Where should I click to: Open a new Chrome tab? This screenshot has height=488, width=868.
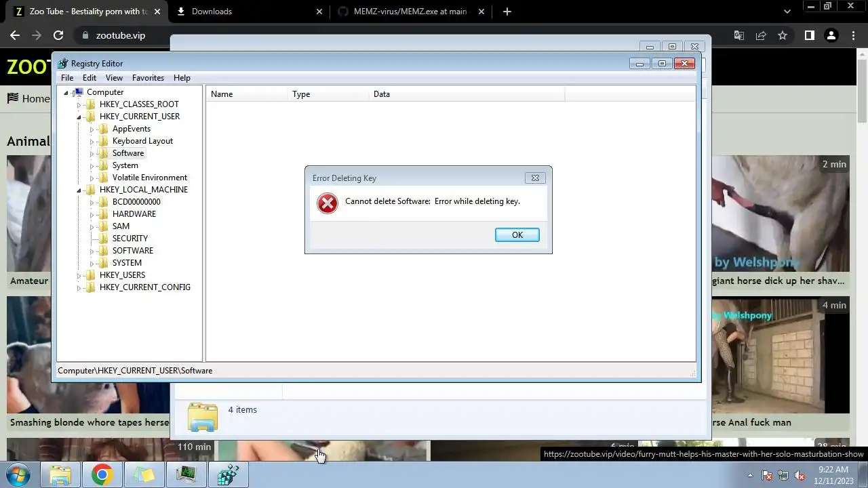507,12
